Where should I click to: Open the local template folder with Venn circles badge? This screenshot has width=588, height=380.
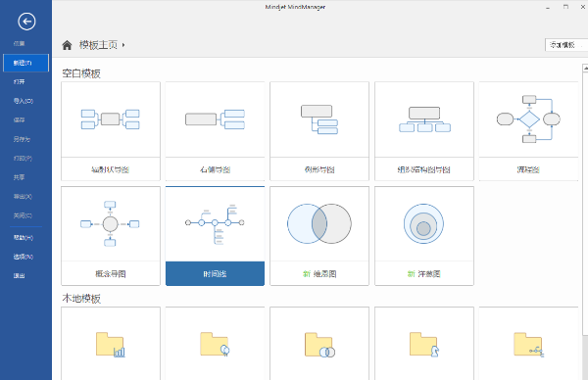coord(319,345)
